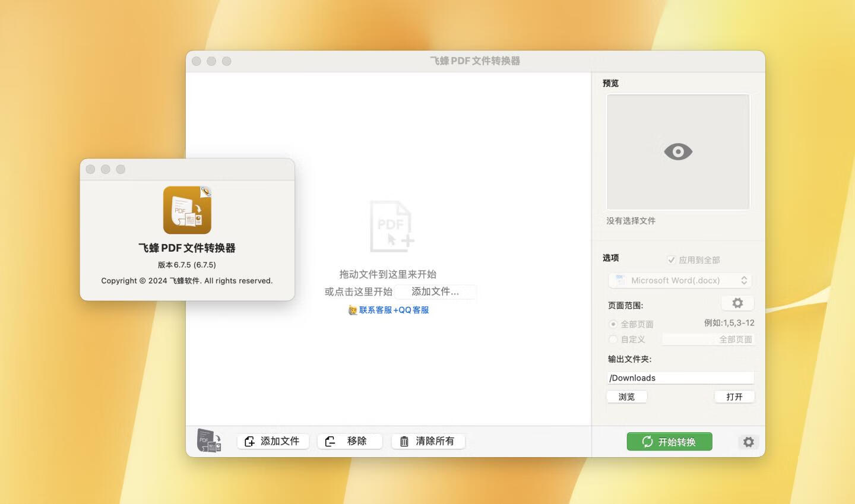Click the settings gear at bottom right
The width and height of the screenshot is (855, 504).
748,442
